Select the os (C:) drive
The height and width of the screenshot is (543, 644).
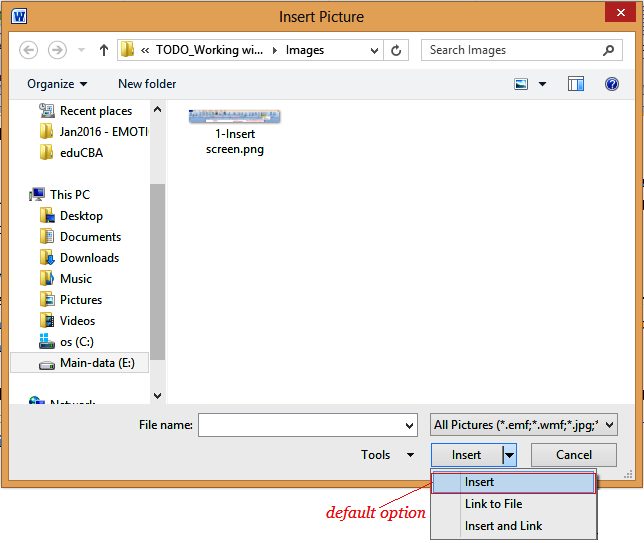tap(67, 341)
